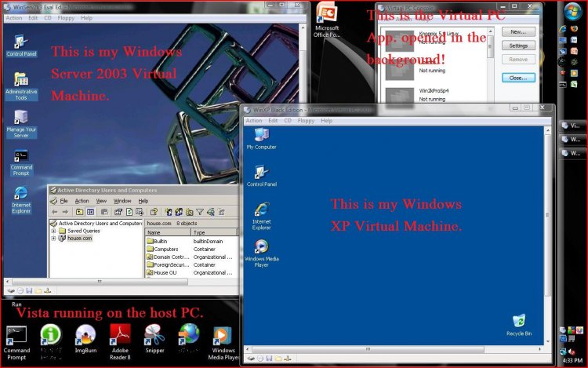Click Settings button in Virtual PC Console

click(x=518, y=46)
